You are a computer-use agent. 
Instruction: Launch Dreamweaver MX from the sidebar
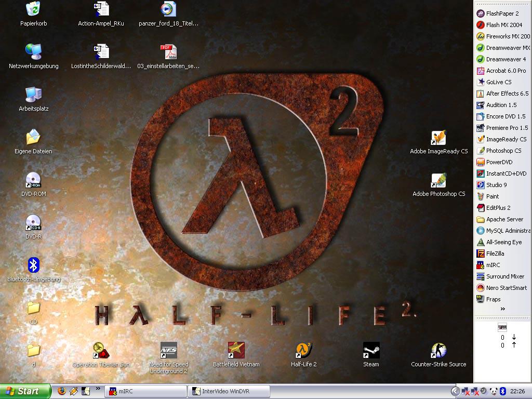tap(503, 48)
